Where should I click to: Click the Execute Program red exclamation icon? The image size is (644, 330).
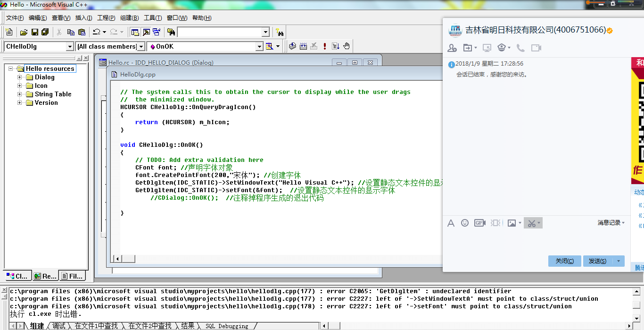click(x=325, y=46)
